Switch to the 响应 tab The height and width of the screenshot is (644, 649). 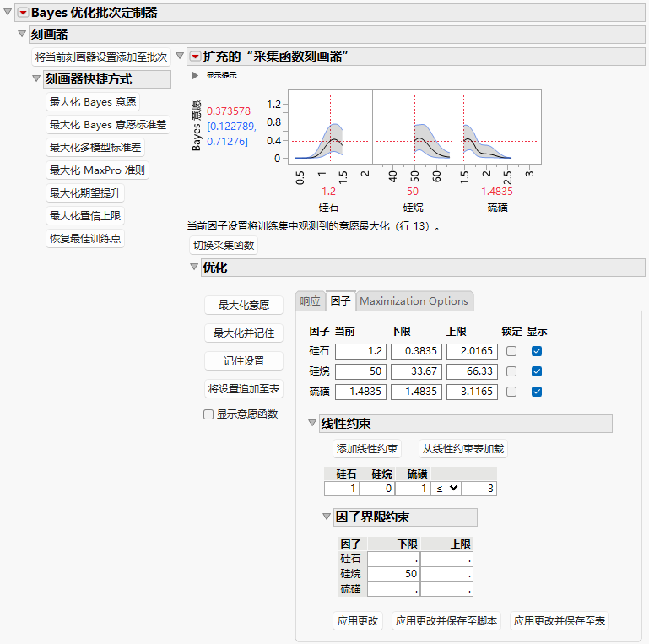coord(311,301)
